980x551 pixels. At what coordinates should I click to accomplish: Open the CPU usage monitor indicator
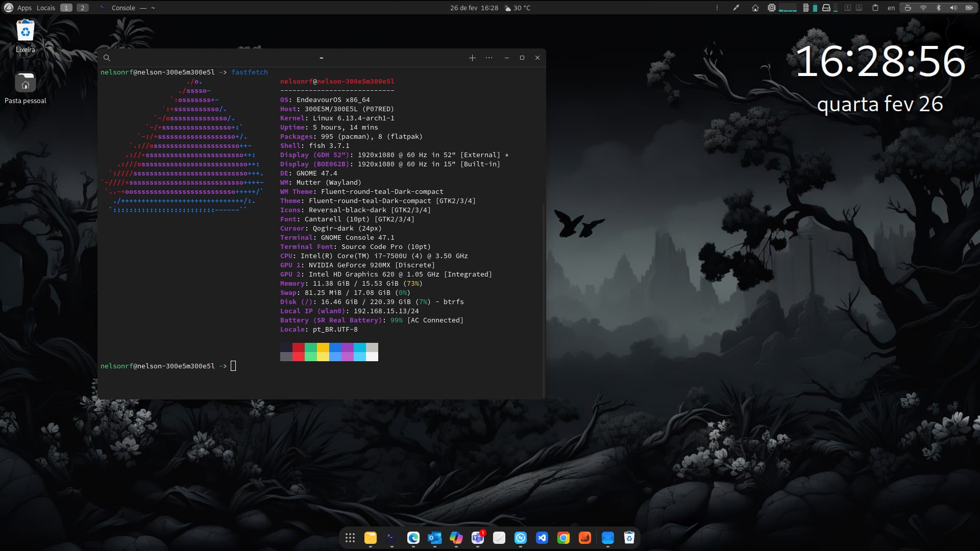(x=782, y=8)
